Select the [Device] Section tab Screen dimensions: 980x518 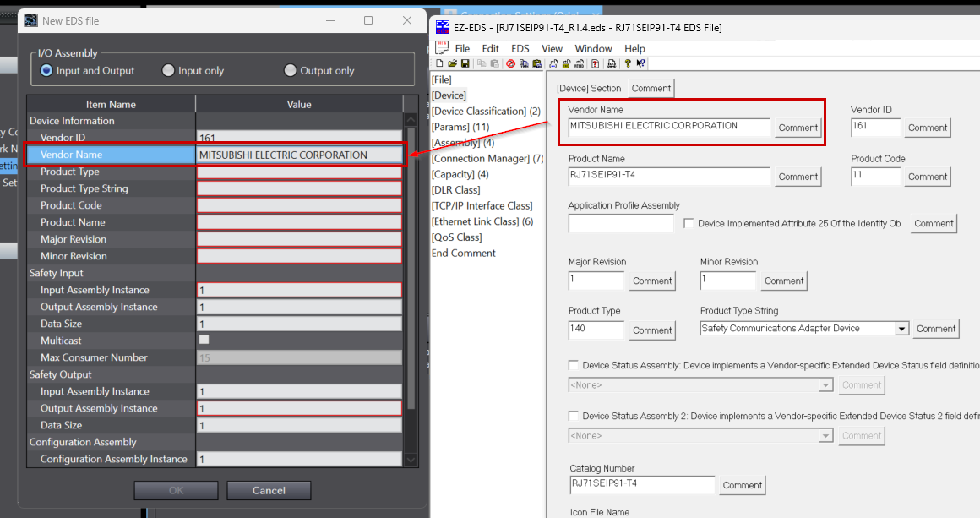point(589,88)
